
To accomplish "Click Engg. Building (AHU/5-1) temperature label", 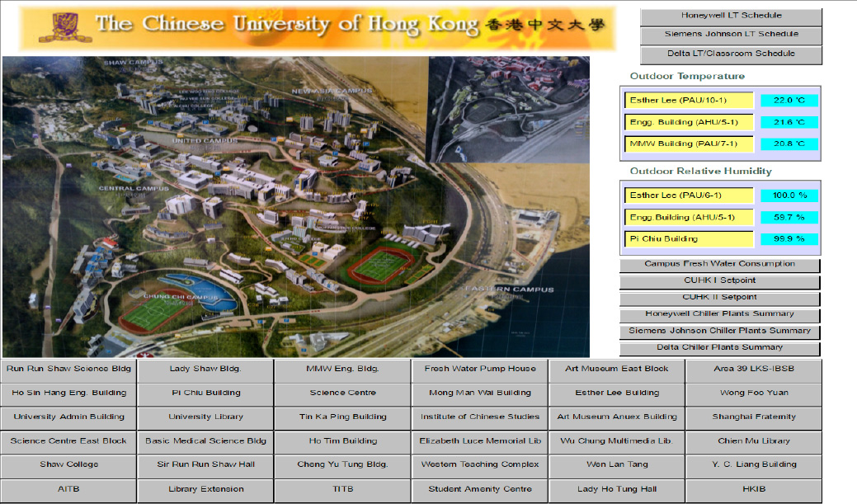I will (689, 122).
